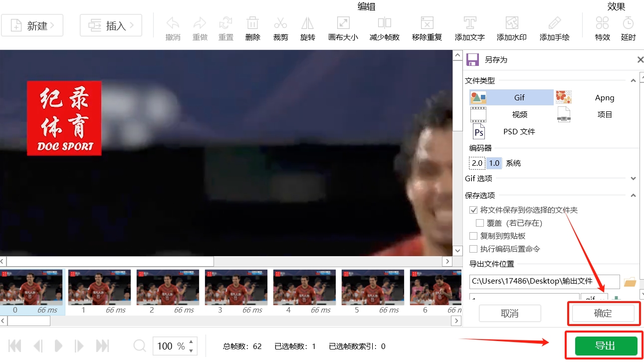The width and height of the screenshot is (644, 364).
Task: Click the preview vertical scrollbar thumb
Action: click(x=457, y=96)
